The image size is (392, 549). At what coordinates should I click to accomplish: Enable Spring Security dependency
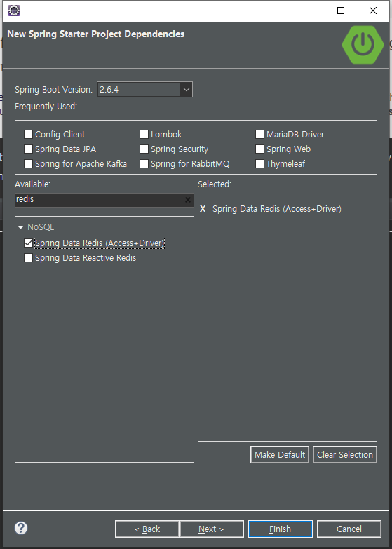coord(144,149)
